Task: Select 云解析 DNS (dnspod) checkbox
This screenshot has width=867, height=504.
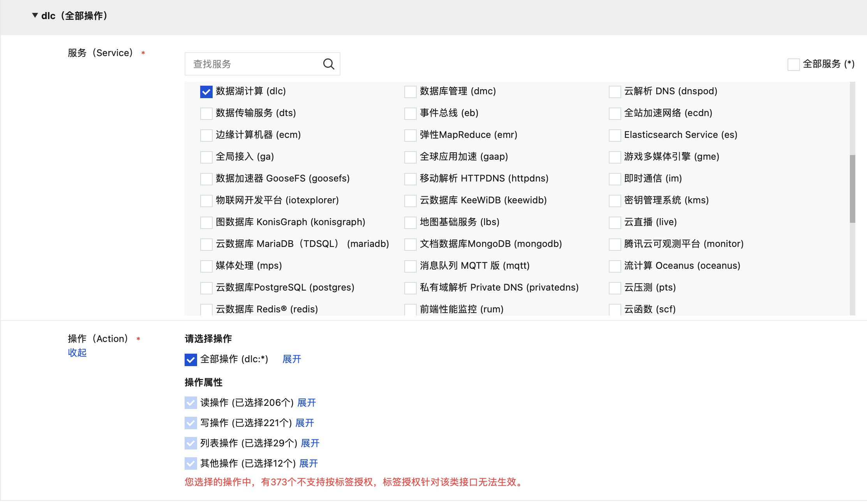Action: pyautogui.click(x=615, y=92)
